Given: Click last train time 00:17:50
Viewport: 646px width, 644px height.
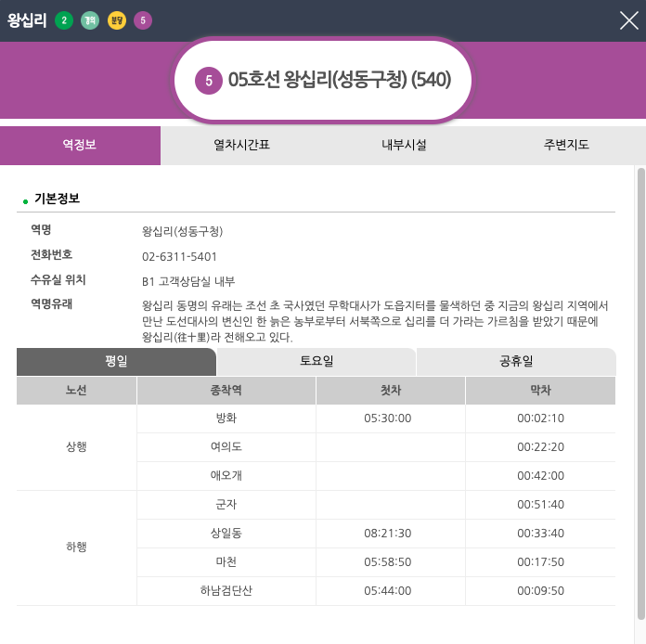Looking at the screenshot, I should 540,562.
